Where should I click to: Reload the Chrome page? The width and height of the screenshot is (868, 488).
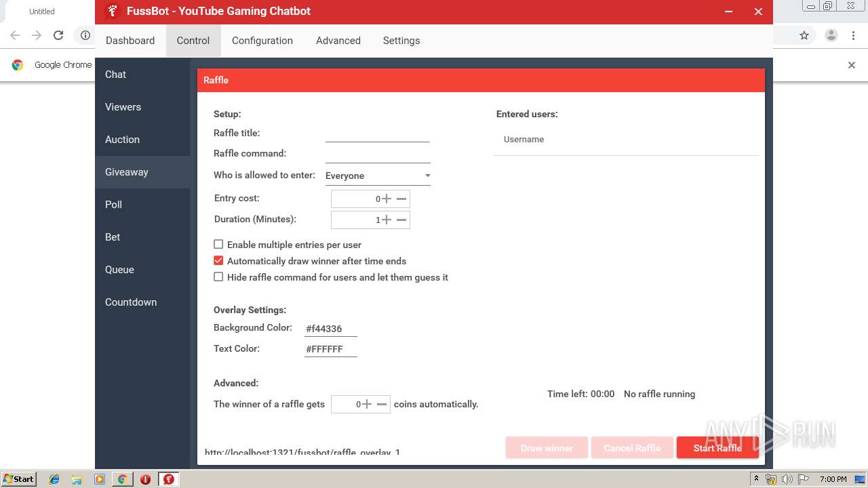point(58,35)
